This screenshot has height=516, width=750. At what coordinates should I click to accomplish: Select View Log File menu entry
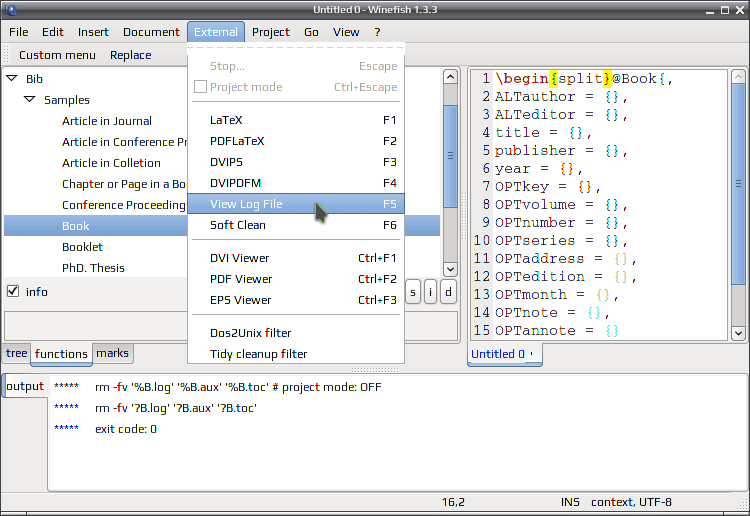coord(296,204)
